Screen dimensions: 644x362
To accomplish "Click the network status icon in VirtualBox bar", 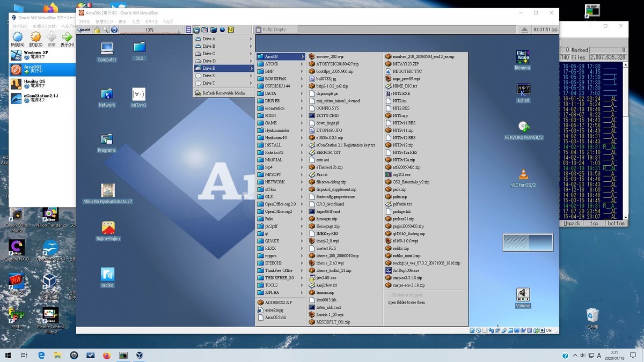I will tap(498, 330).
